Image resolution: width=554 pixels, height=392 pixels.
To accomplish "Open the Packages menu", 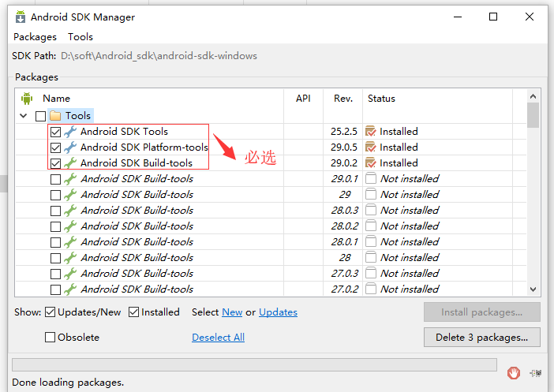I will pos(35,37).
